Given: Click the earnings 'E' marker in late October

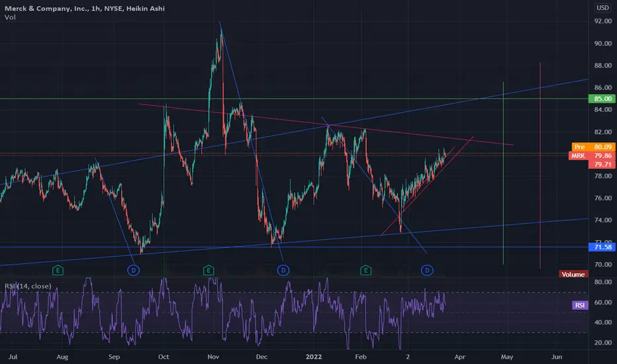Looking at the screenshot, I should (209, 270).
